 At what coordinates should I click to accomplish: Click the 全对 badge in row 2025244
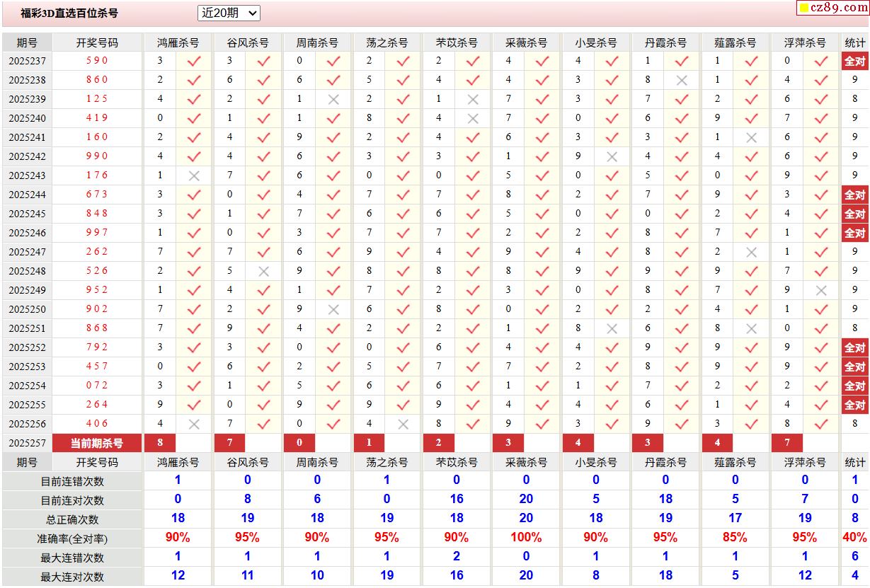click(855, 195)
